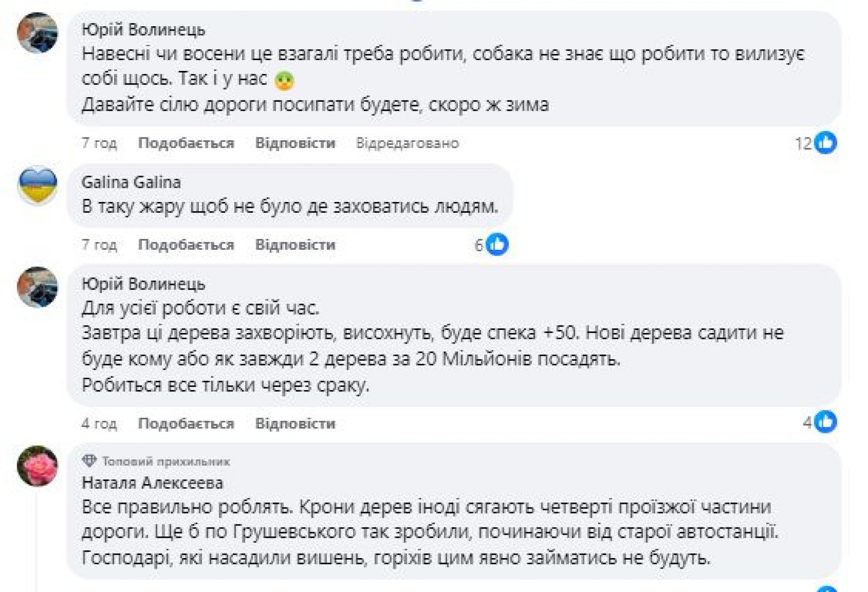Like Galina Galina's comment about heat
The image size is (868, 592).
[186, 244]
